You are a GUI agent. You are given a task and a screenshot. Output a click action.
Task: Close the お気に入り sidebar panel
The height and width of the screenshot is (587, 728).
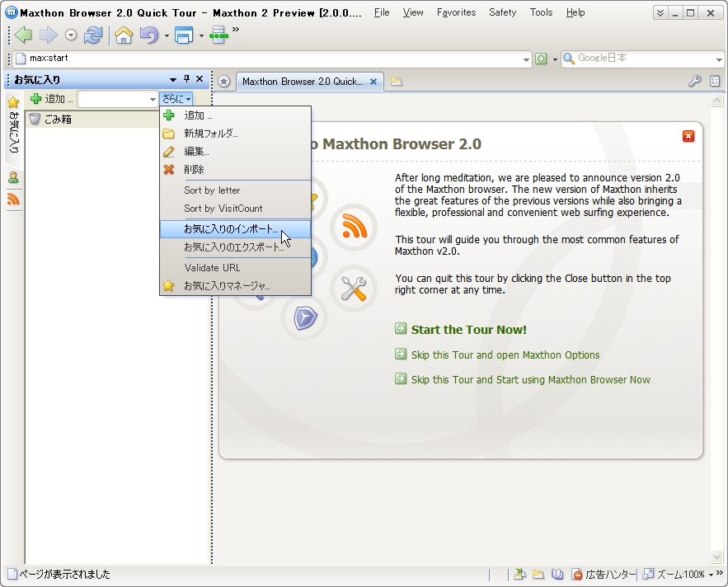[200, 79]
